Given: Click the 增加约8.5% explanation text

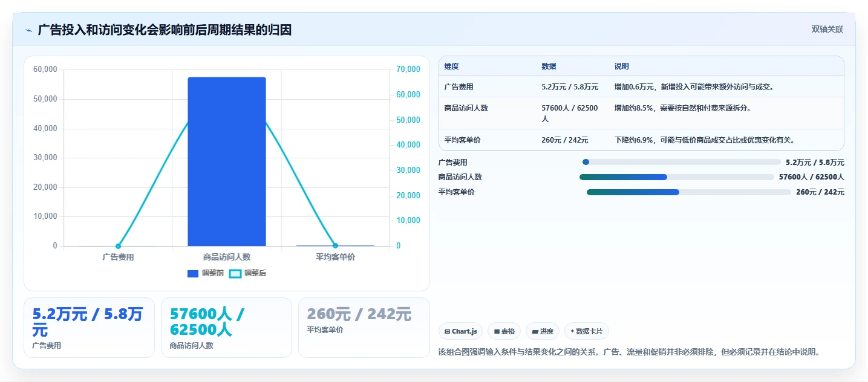Looking at the screenshot, I should click(x=683, y=108).
